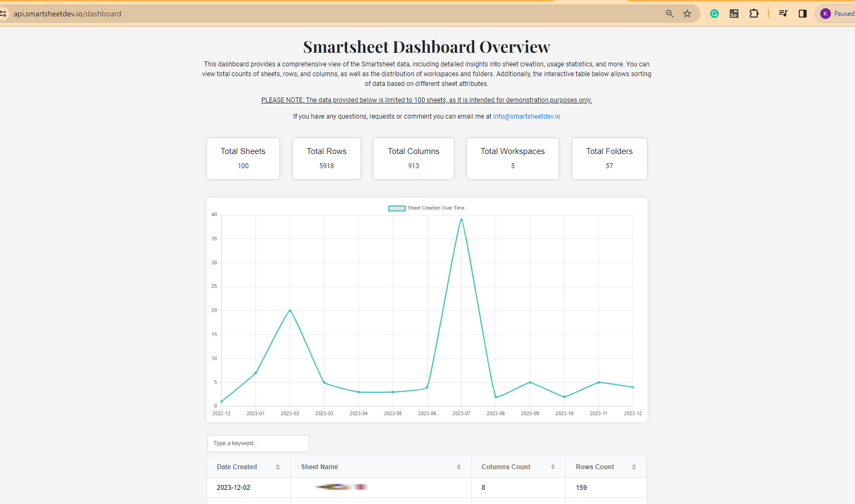
Task: Open the media controls music icon
Action: 783,14
